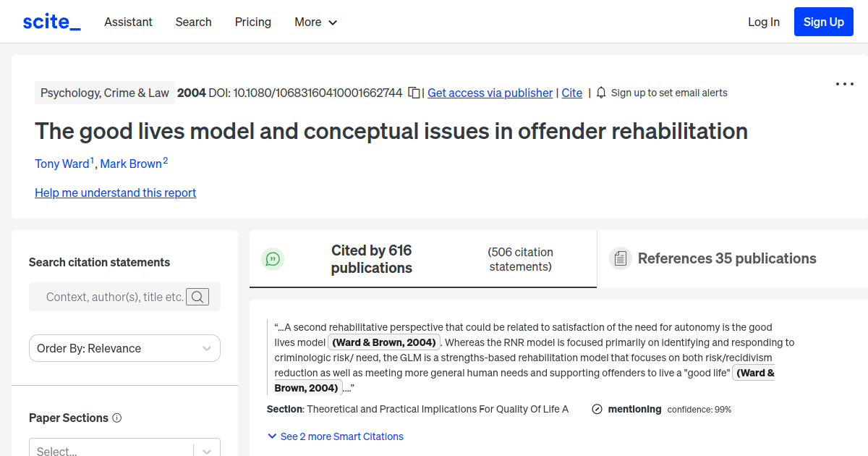Select the Pricing menu item
This screenshot has width=868, height=456.
pos(252,22)
